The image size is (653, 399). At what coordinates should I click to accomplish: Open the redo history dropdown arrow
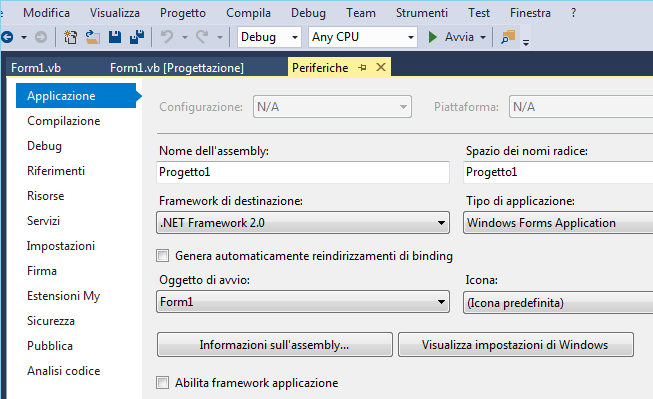[220, 37]
